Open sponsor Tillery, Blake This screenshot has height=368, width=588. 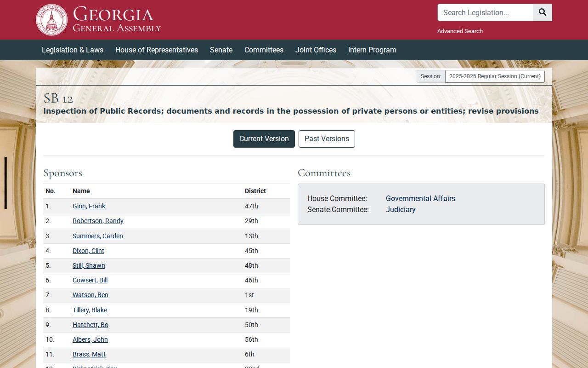click(x=90, y=310)
